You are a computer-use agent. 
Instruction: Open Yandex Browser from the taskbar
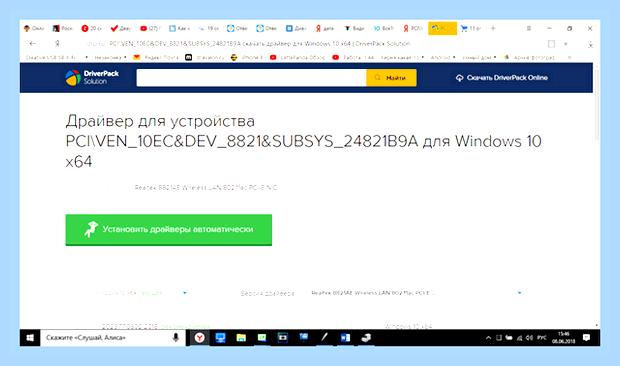click(x=200, y=338)
